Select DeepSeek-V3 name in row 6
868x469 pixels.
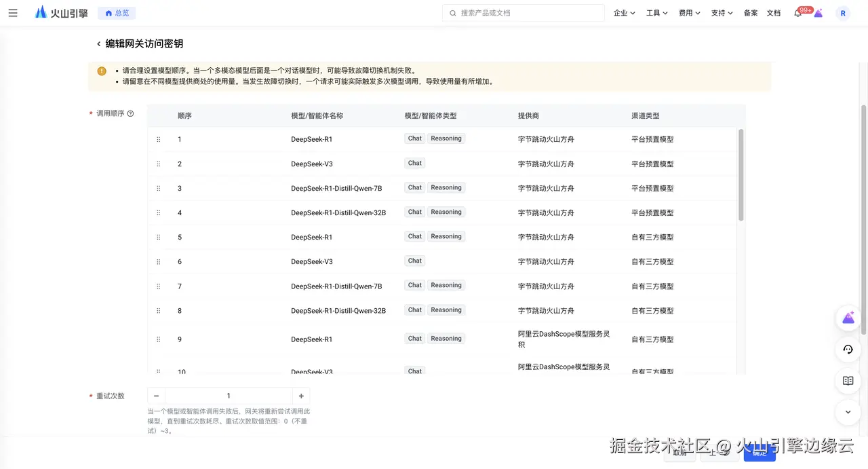pos(312,261)
